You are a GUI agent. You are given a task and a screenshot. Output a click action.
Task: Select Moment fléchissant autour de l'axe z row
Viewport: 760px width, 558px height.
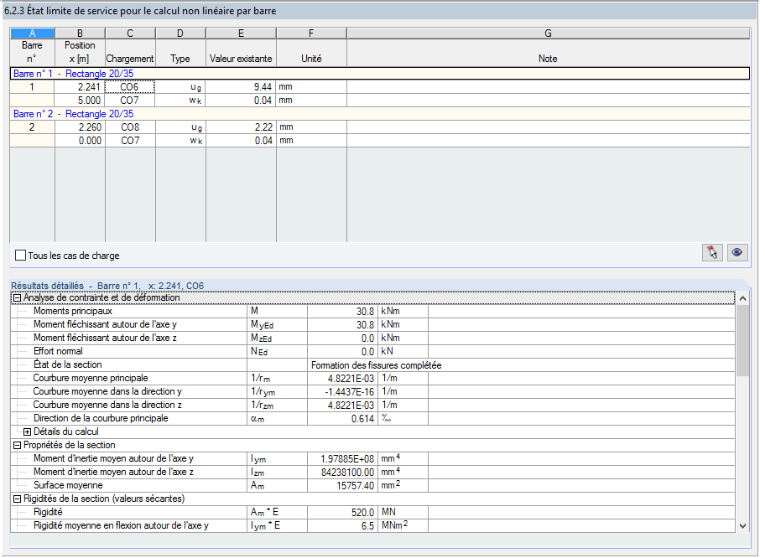(x=373, y=338)
